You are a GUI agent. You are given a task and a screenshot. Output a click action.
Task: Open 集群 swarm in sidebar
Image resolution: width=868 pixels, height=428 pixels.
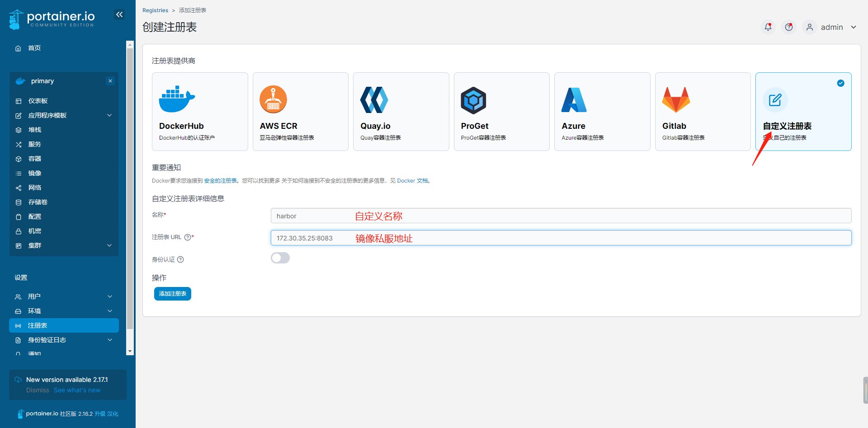tap(35, 245)
